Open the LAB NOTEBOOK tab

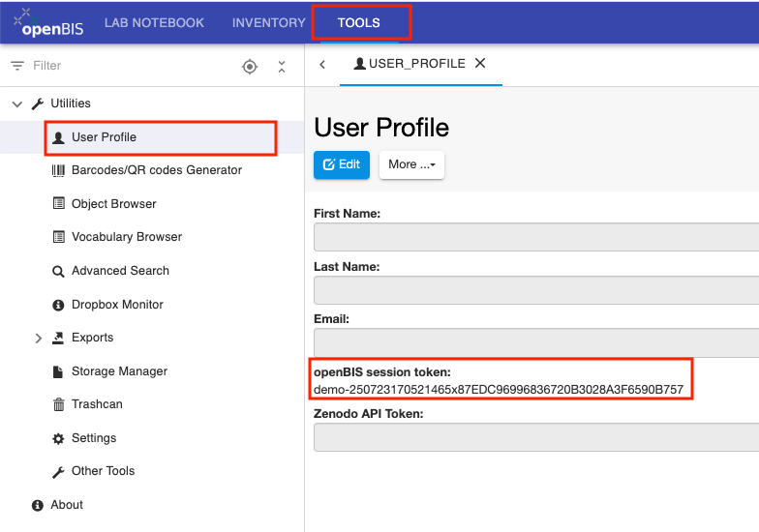(x=154, y=23)
